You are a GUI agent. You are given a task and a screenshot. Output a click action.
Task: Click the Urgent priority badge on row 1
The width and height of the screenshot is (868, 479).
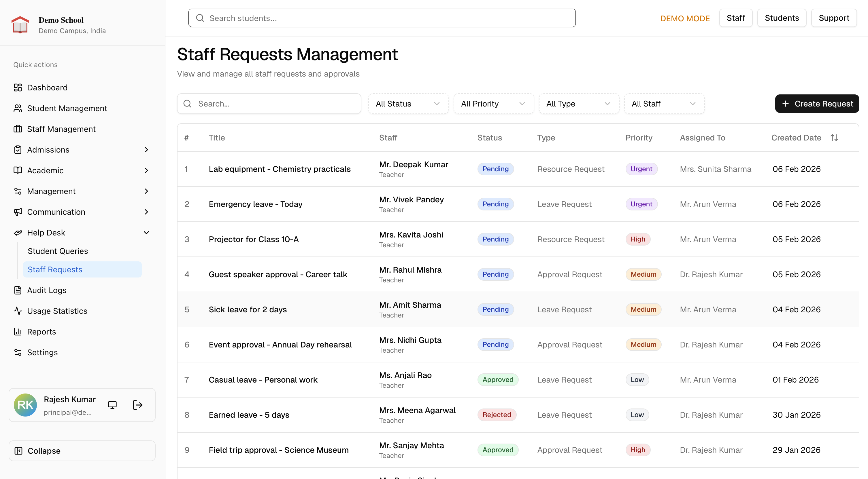[x=641, y=169]
